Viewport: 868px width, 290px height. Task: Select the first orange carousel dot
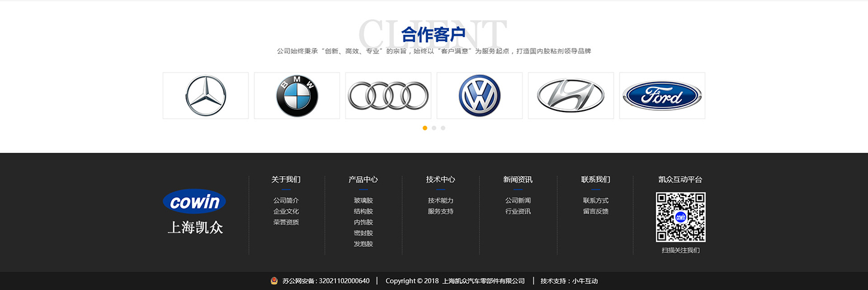(425, 128)
